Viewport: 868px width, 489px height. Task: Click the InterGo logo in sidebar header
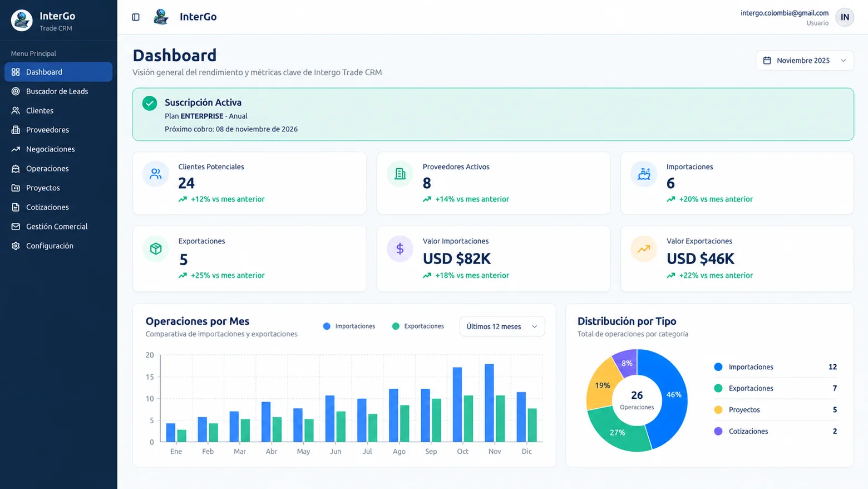click(22, 21)
